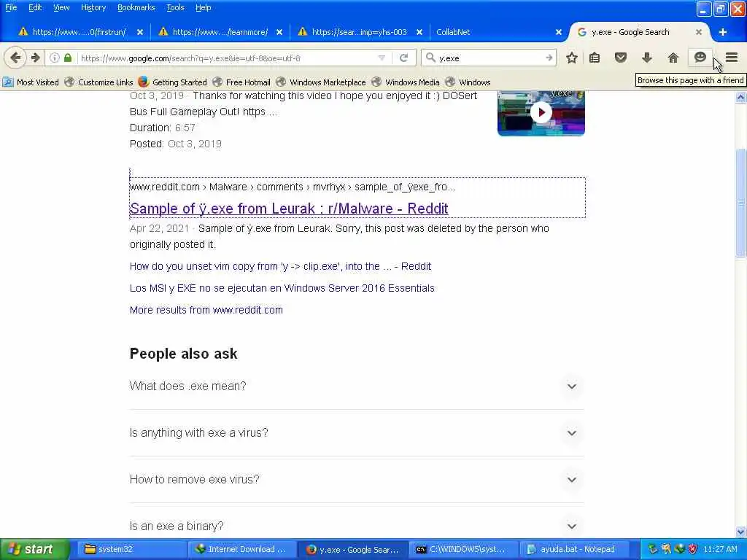
Task: Open the Windows Start button
Action: tap(34, 550)
